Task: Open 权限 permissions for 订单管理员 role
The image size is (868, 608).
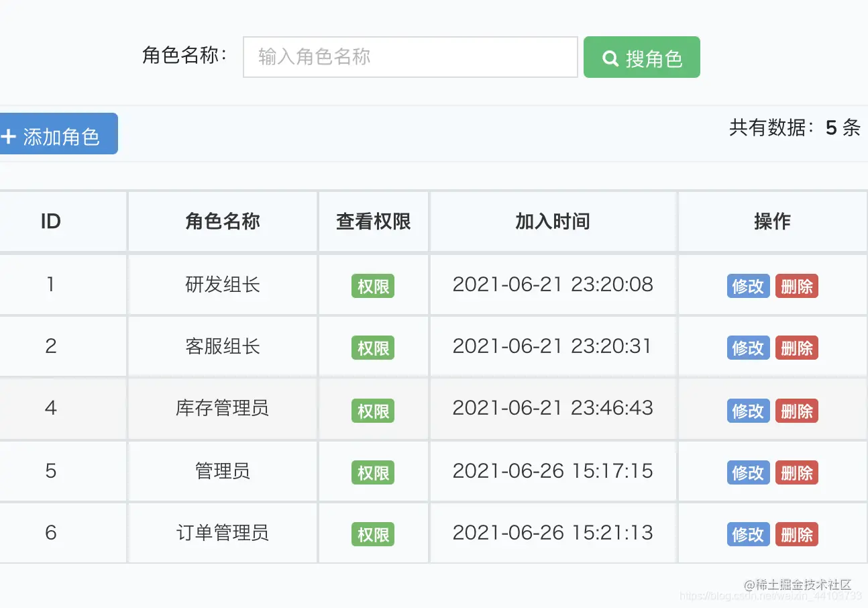Action: click(373, 534)
